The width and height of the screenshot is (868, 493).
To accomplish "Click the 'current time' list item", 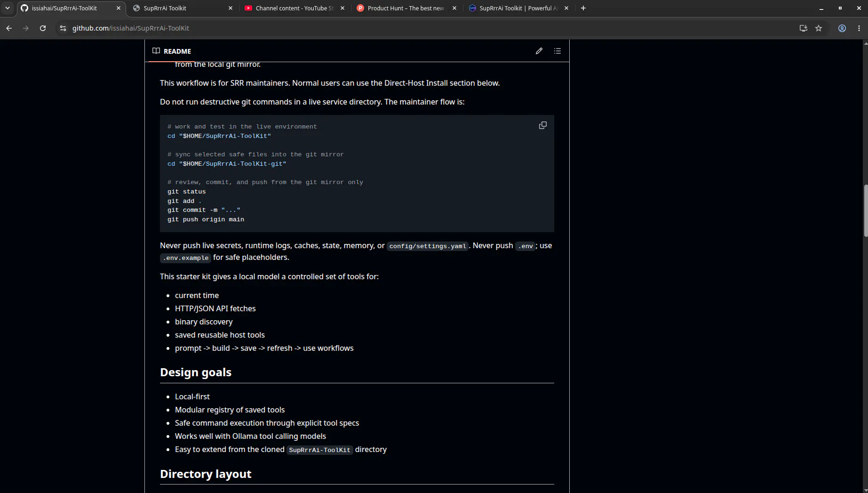I will pos(197,295).
